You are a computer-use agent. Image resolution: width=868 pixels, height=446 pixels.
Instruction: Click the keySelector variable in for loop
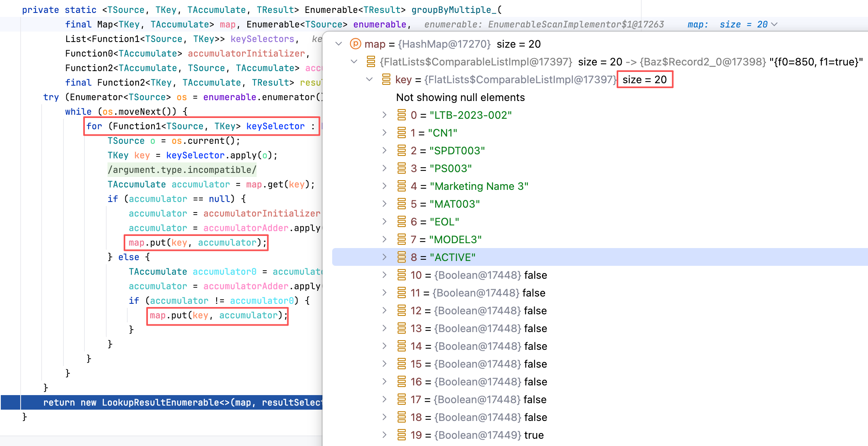coord(275,126)
